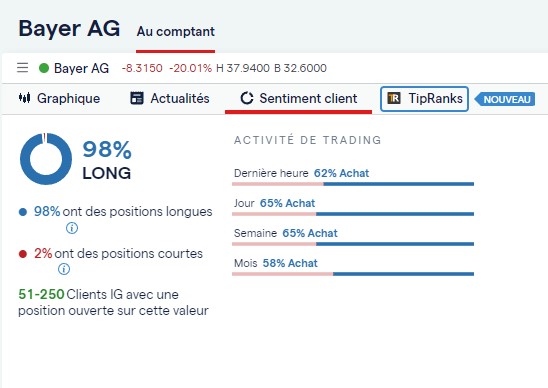Screen dimensions: 548x388
Task: Click the green market status dot
Action: (44, 68)
